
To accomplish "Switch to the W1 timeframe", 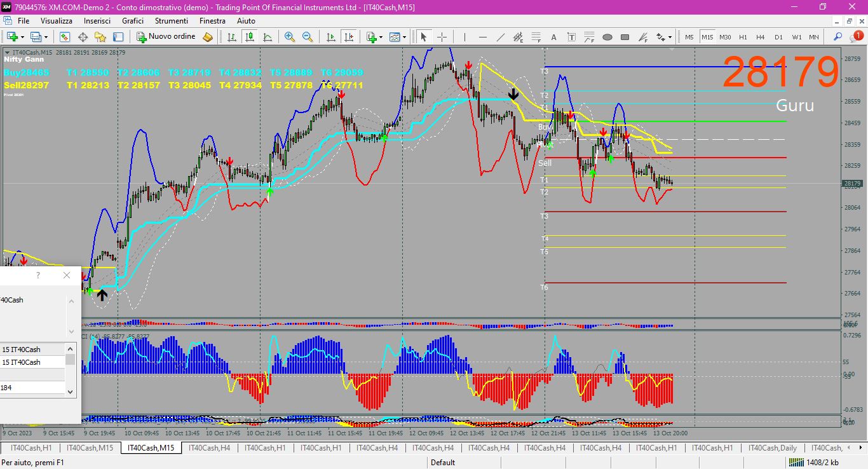I will 796,37.
